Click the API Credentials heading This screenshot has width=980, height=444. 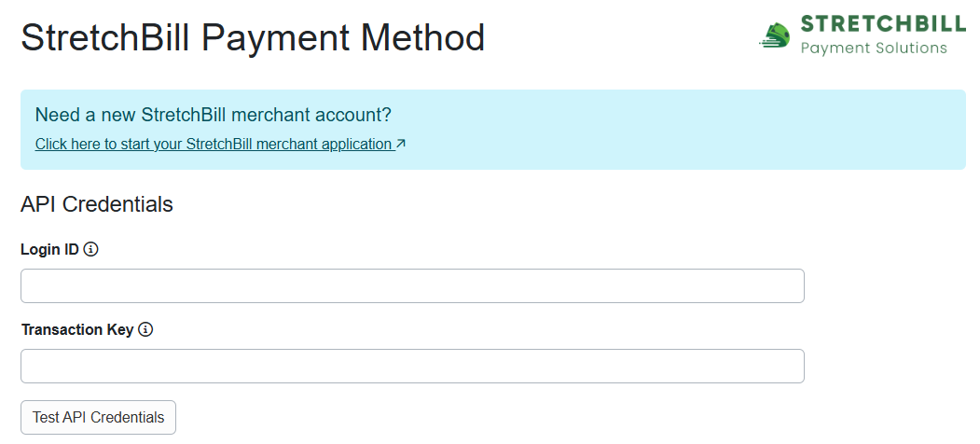point(97,204)
